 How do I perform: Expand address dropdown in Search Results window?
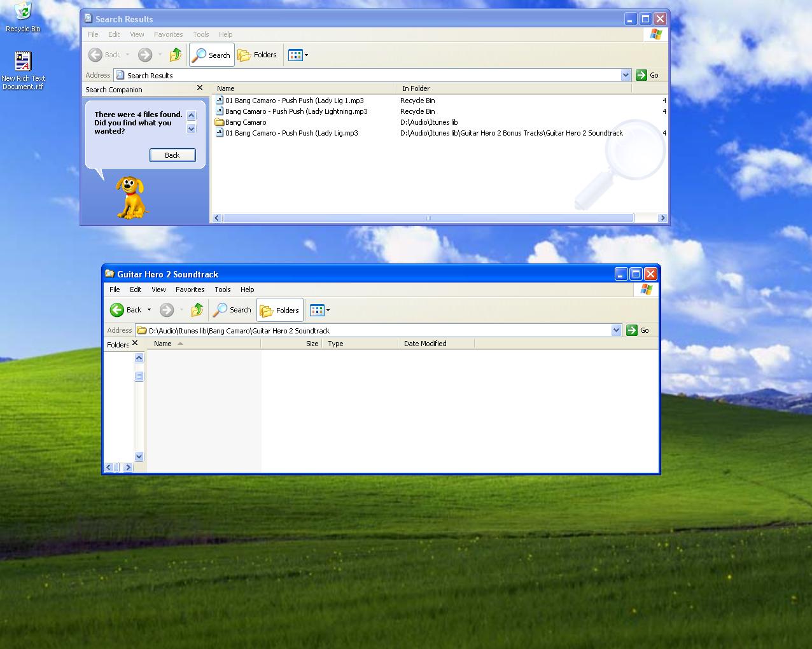pos(626,75)
